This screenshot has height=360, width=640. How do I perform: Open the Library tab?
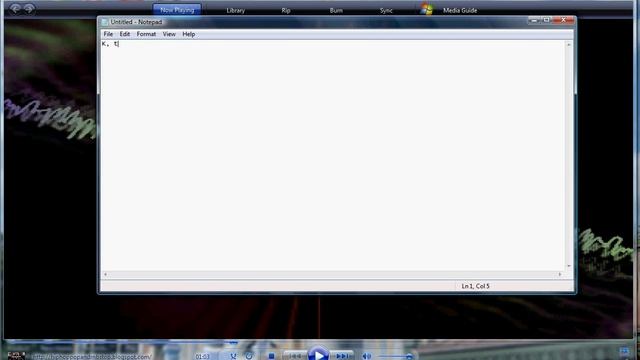coord(236,11)
